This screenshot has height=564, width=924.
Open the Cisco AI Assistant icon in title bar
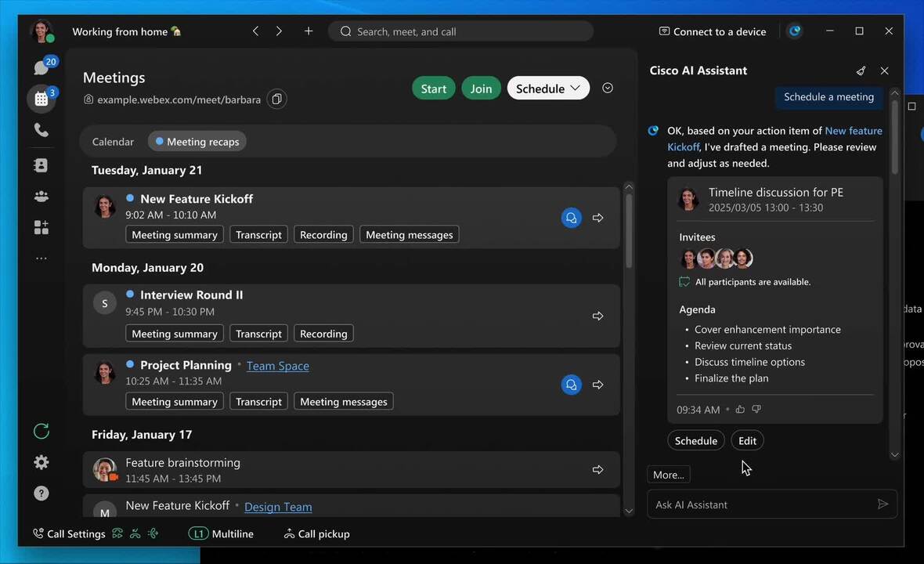coord(795,31)
